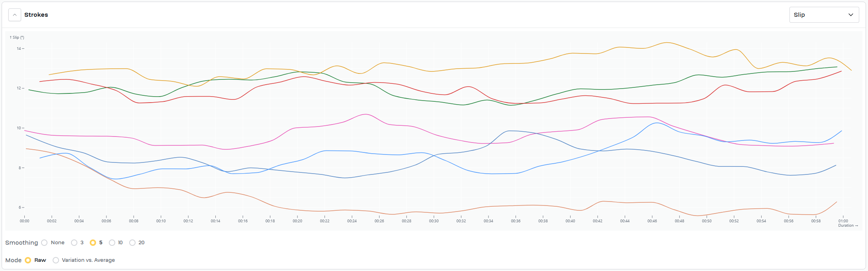
Task: Set smoothing to 10
Action: [x=112, y=243]
